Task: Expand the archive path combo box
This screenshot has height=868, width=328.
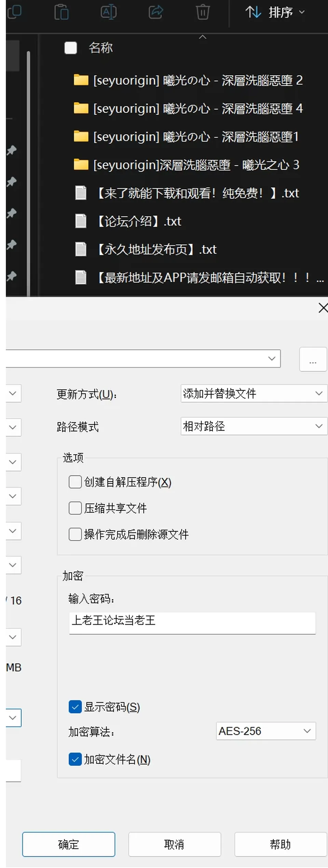Action: [272, 359]
